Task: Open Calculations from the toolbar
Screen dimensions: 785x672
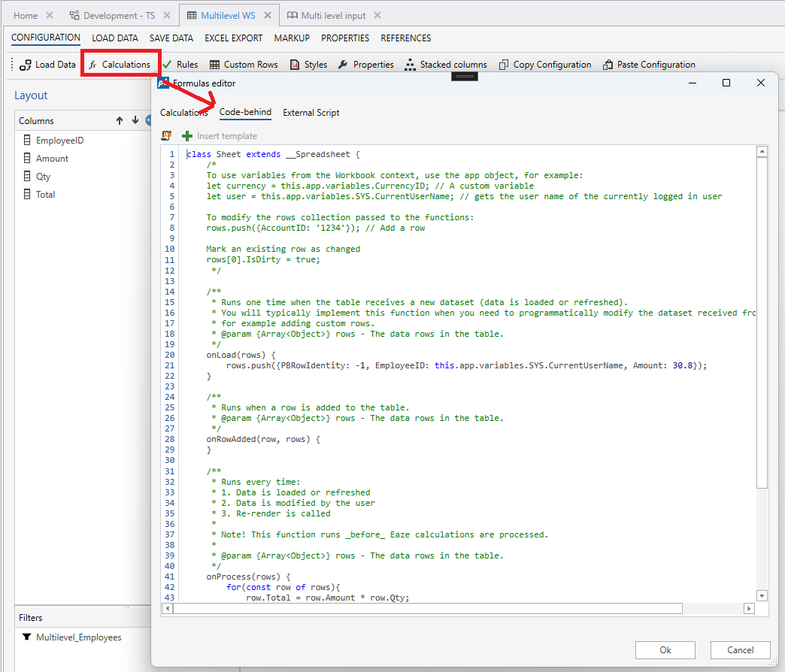Action: point(120,64)
